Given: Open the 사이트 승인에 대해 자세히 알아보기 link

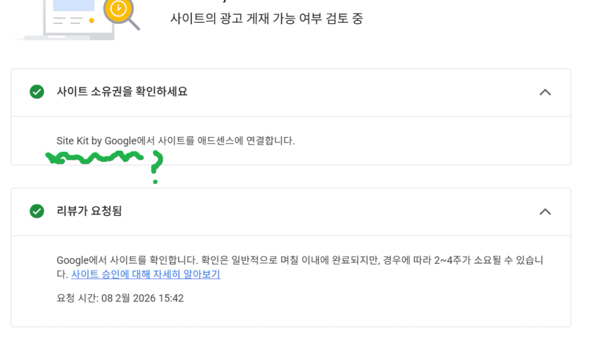Looking at the screenshot, I should click(145, 275).
